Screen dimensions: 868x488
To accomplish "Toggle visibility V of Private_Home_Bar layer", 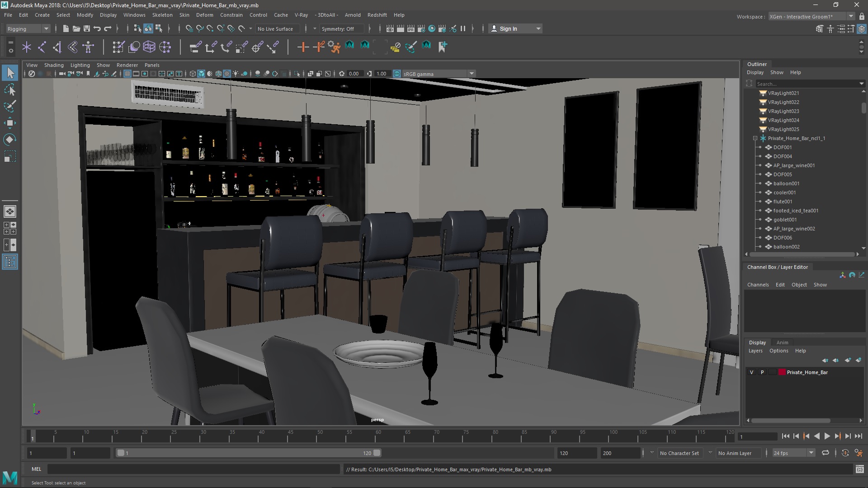I will (x=752, y=372).
